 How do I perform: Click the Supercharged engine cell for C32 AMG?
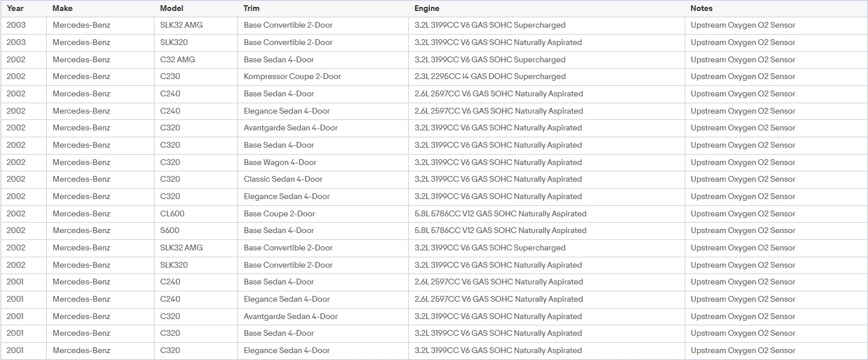coord(490,59)
